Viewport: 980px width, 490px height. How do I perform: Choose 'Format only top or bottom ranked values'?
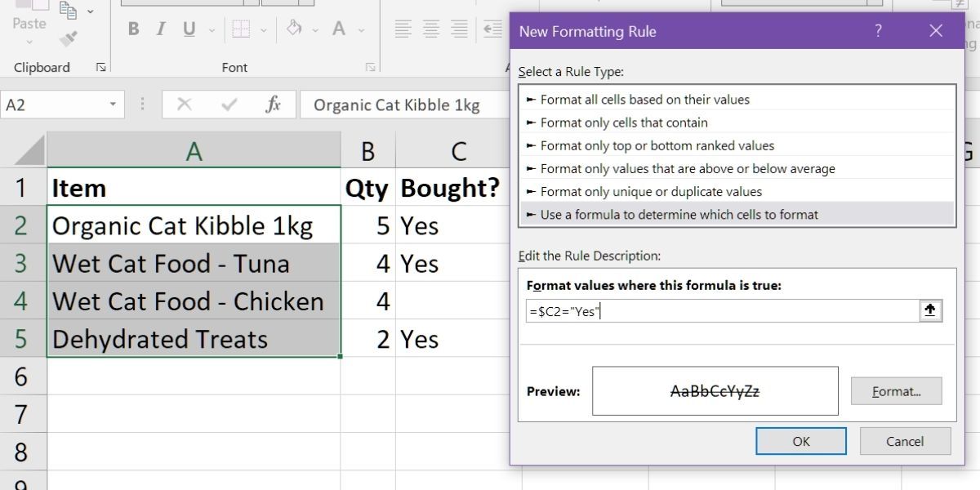(657, 145)
